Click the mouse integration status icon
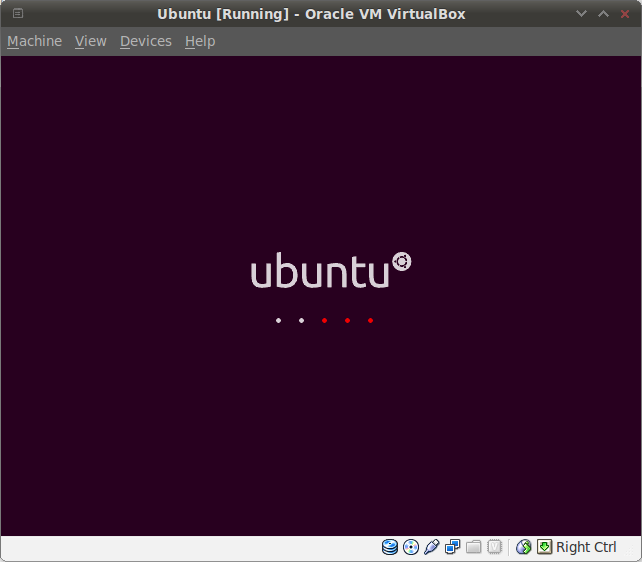 (x=523, y=547)
